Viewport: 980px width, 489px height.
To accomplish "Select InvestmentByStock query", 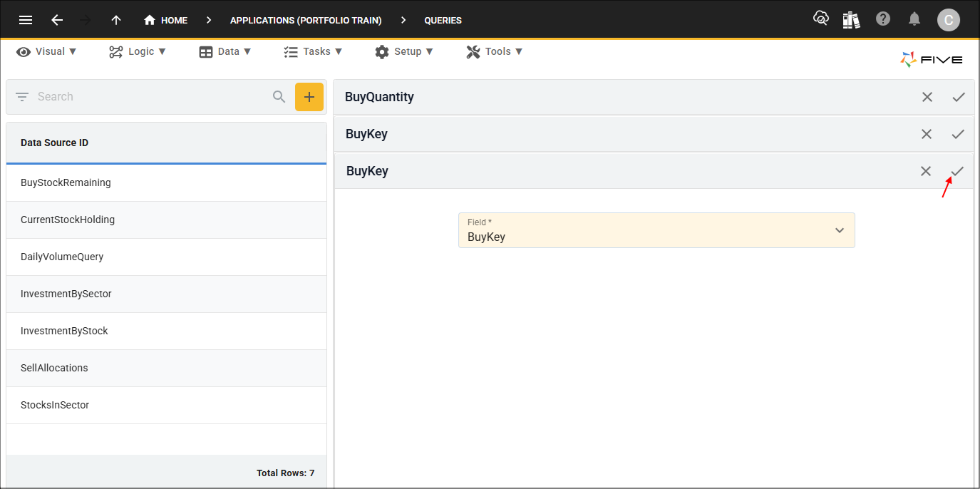I will pos(166,331).
